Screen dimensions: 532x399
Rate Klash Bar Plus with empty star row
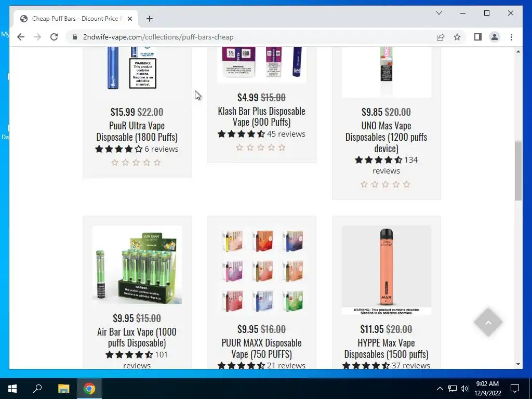pyautogui.click(x=261, y=148)
